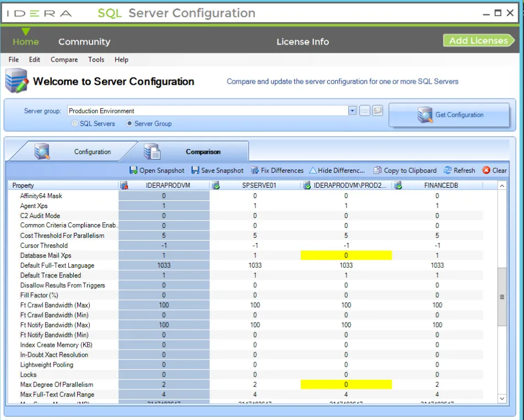Open the Tools menu
Screen dimensions: 524x420
click(x=96, y=59)
